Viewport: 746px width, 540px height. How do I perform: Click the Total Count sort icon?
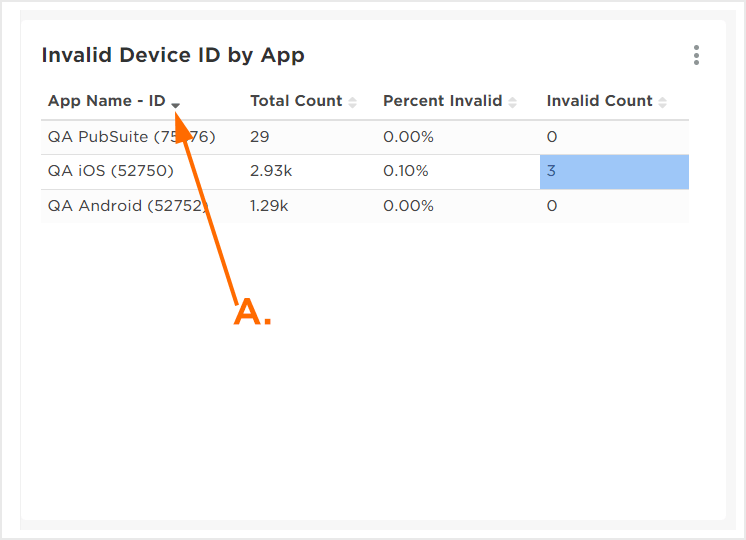coord(352,102)
